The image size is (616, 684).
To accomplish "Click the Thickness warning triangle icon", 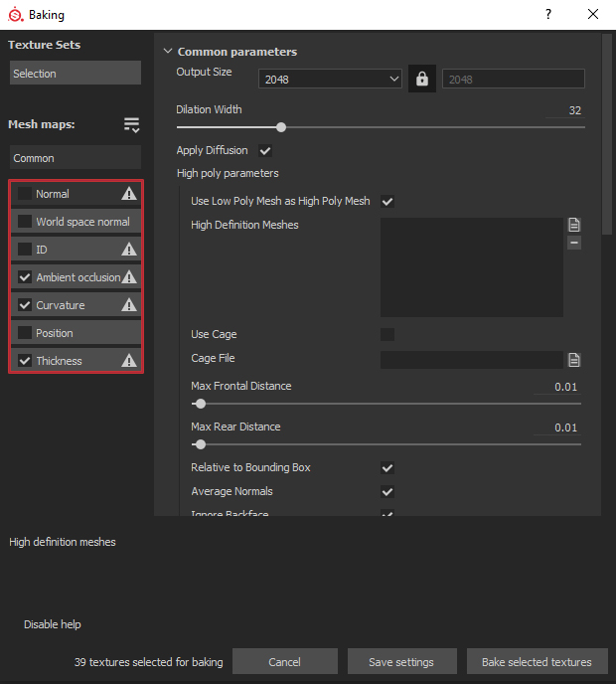I will [x=129, y=361].
